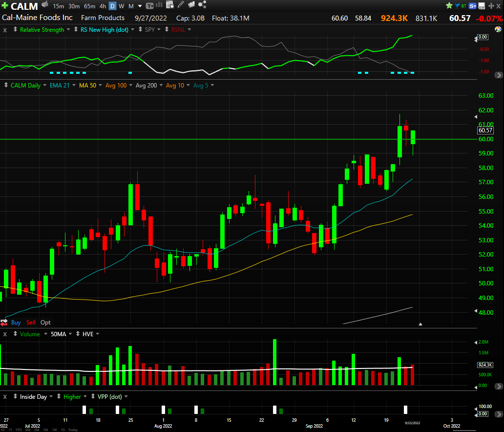
Task: Click reorder arrows beside Relative Strength
Action: [x=15, y=29]
